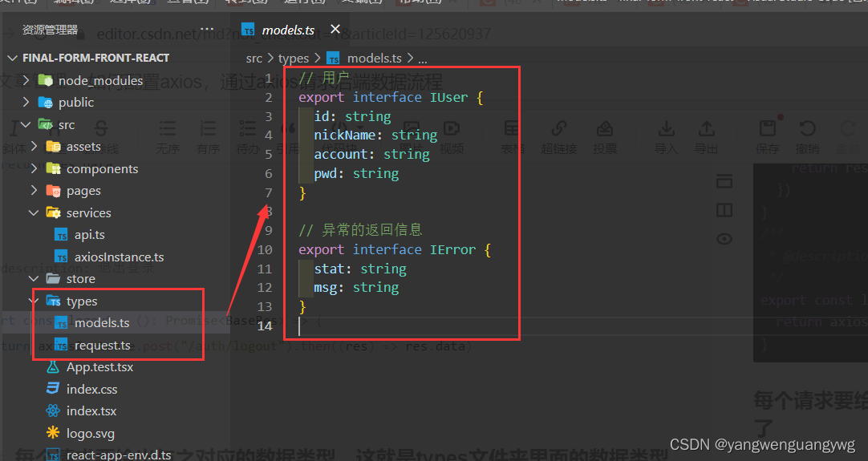
Task: Click the stat property on line 11
Action: click(x=330, y=269)
